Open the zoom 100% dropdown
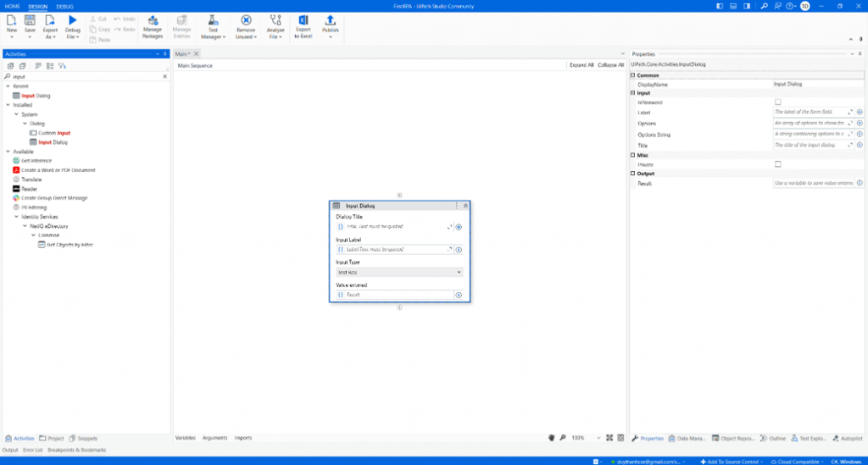868x465 pixels. pos(598,438)
